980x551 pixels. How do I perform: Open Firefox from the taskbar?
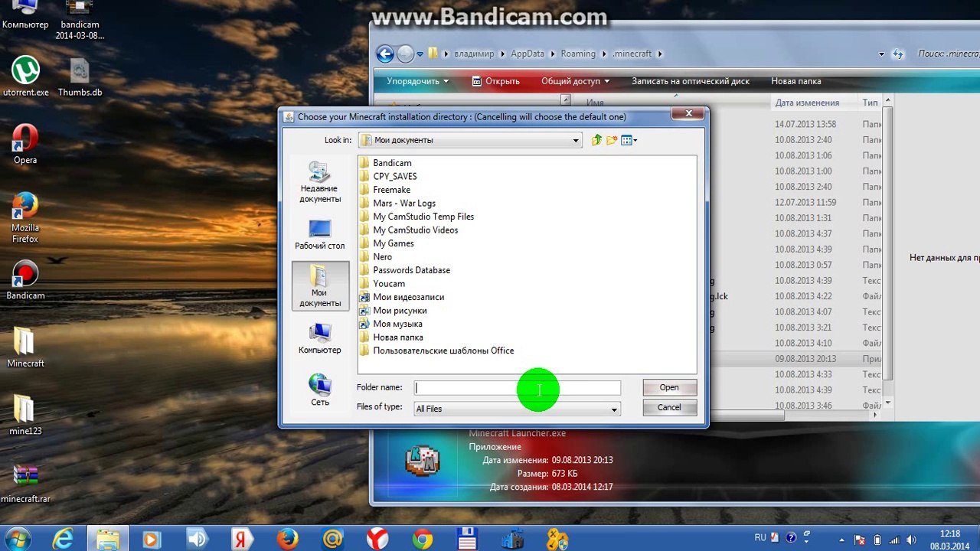(x=288, y=539)
